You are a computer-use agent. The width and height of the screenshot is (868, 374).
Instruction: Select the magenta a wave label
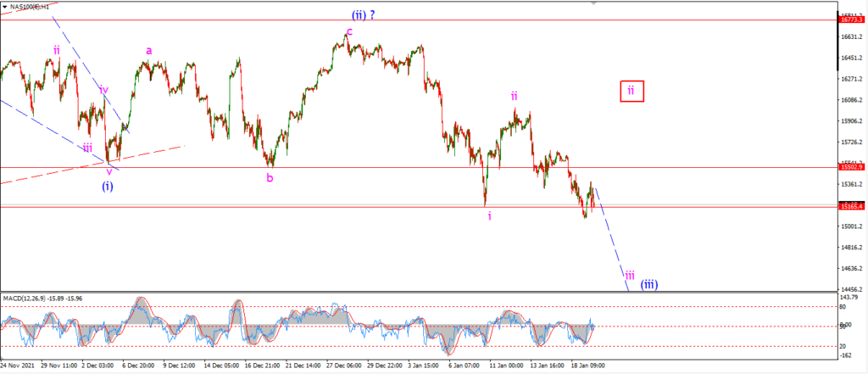click(149, 51)
